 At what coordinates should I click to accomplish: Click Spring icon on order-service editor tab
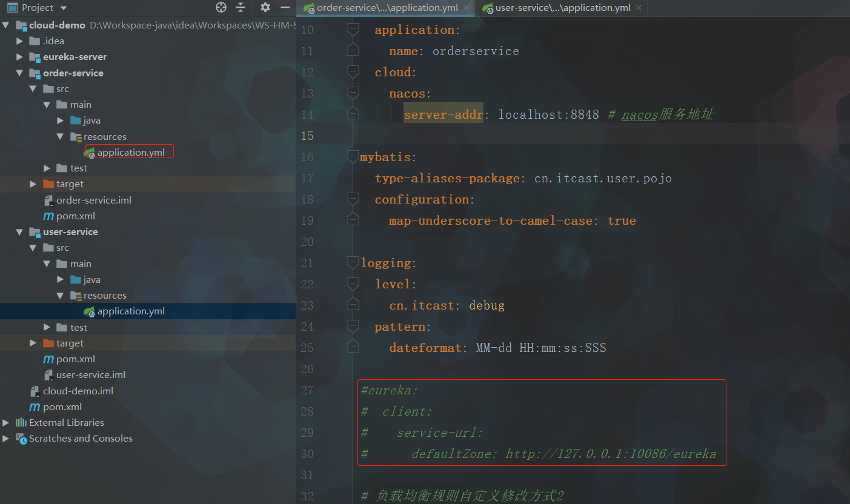point(309,8)
